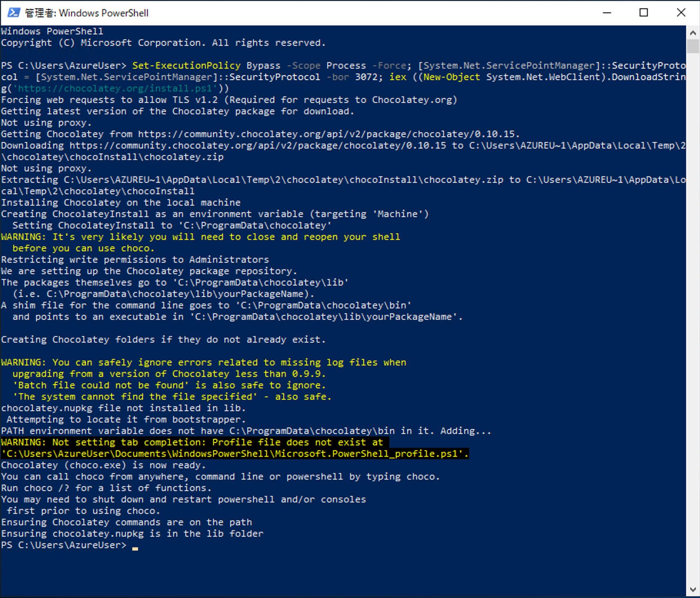Click the vertical scrollbar thumb
700x598 pixels.
[693, 46]
